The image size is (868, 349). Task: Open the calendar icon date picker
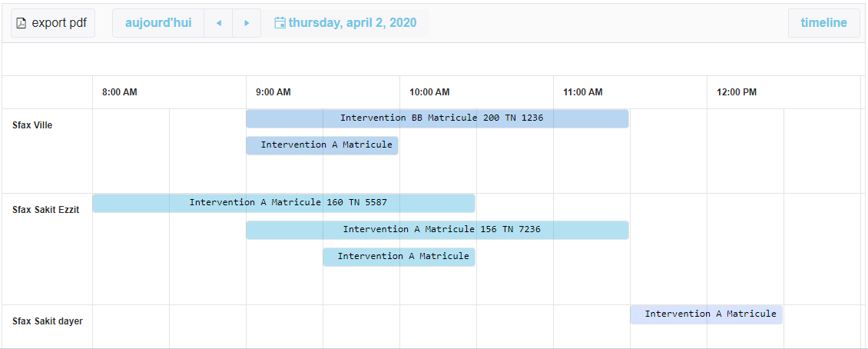click(x=280, y=23)
